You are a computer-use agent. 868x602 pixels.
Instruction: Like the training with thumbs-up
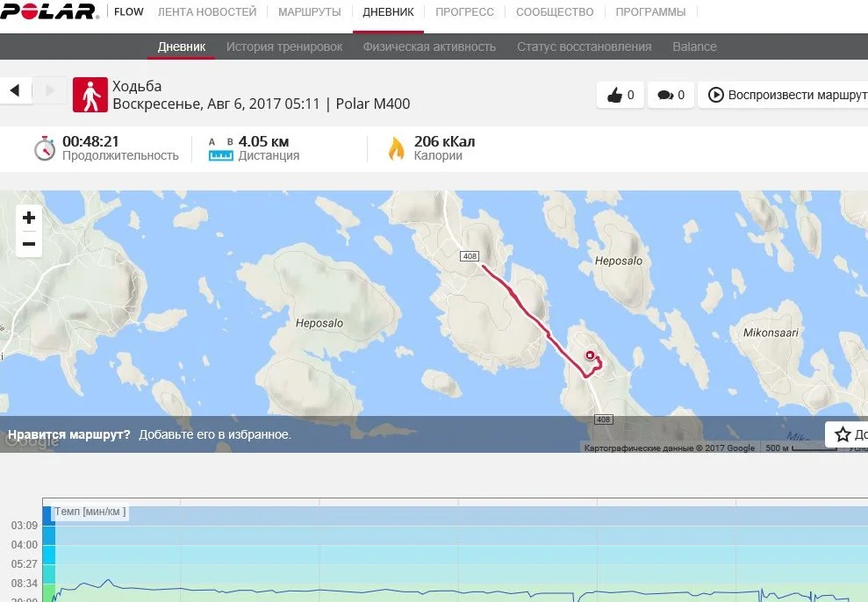620,95
